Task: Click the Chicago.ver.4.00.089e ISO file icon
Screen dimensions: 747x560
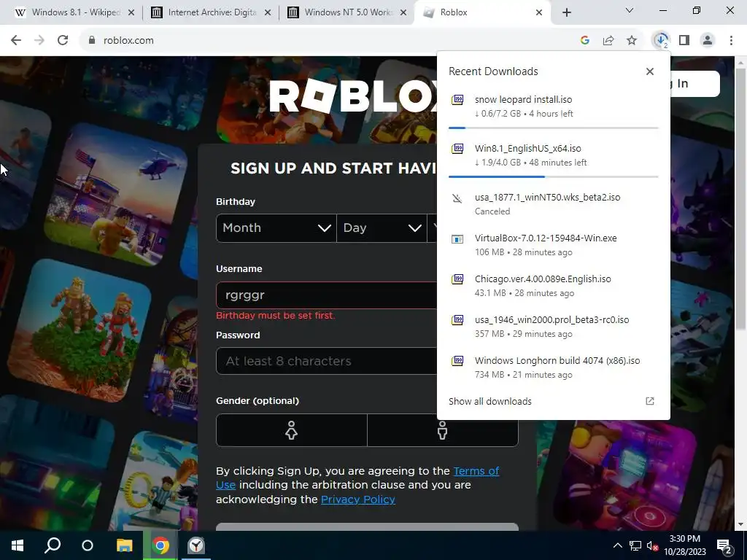Action: click(457, 279)
